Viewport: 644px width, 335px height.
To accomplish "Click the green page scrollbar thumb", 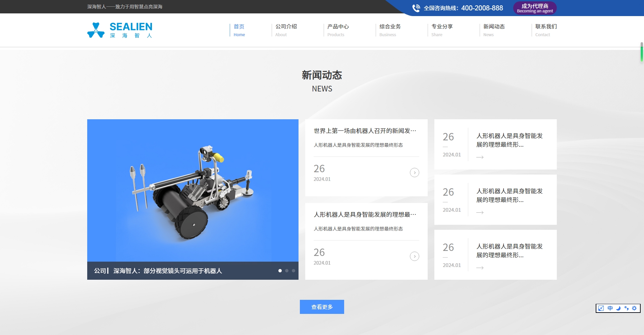I will coord(642,52).
